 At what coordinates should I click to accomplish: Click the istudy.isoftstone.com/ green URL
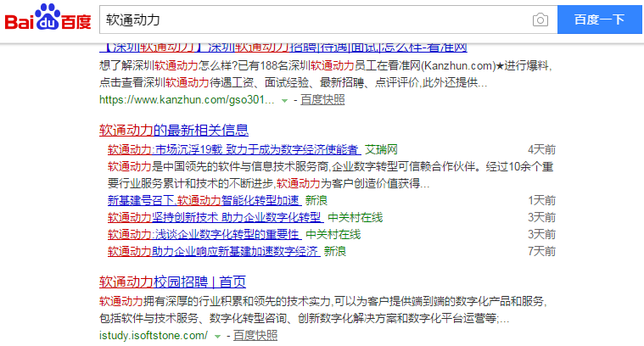pos(154,335)
